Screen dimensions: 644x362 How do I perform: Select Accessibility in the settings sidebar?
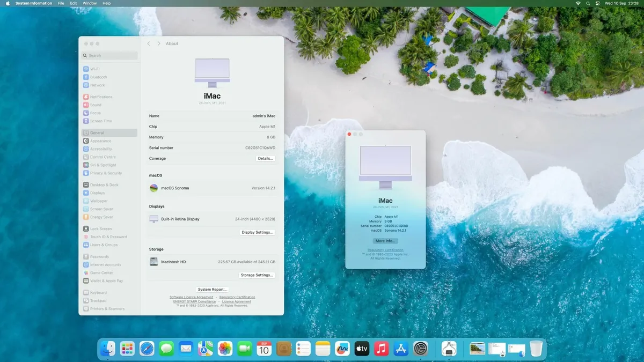pos(109,149)
